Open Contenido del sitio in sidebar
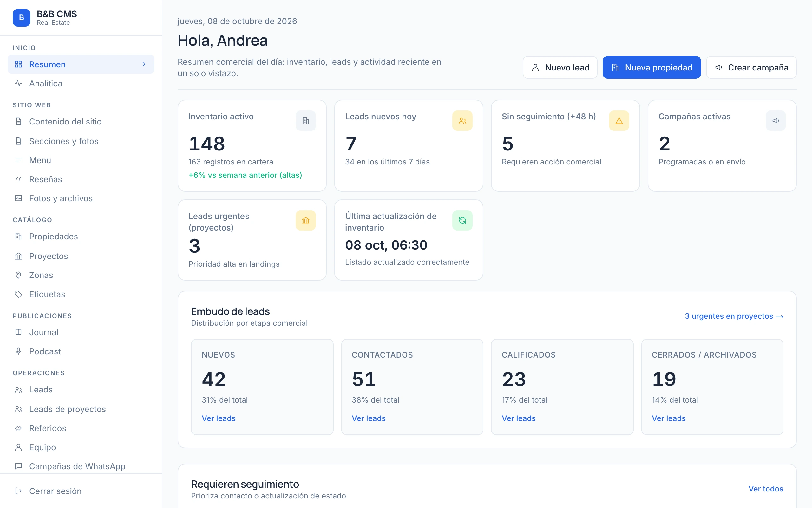Image resolution: width=812 pixels, height=508 pixels. (81, 122)
